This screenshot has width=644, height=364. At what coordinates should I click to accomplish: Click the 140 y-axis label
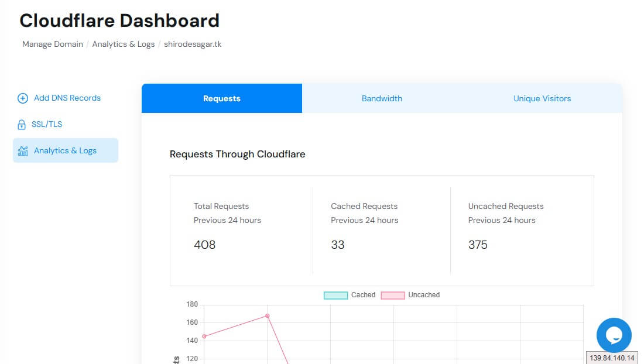click(192, 340)
